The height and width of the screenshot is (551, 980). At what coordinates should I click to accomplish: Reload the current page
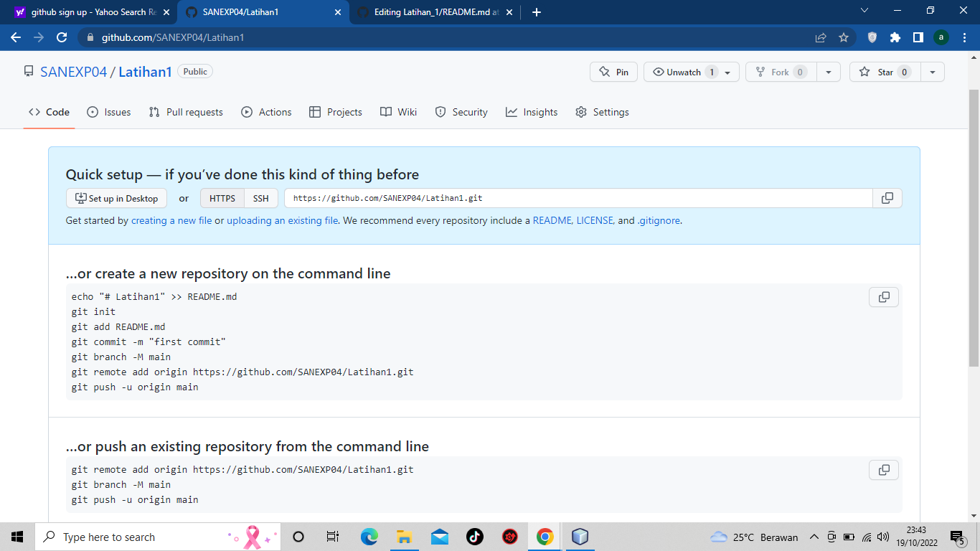[x=62, y=37]
